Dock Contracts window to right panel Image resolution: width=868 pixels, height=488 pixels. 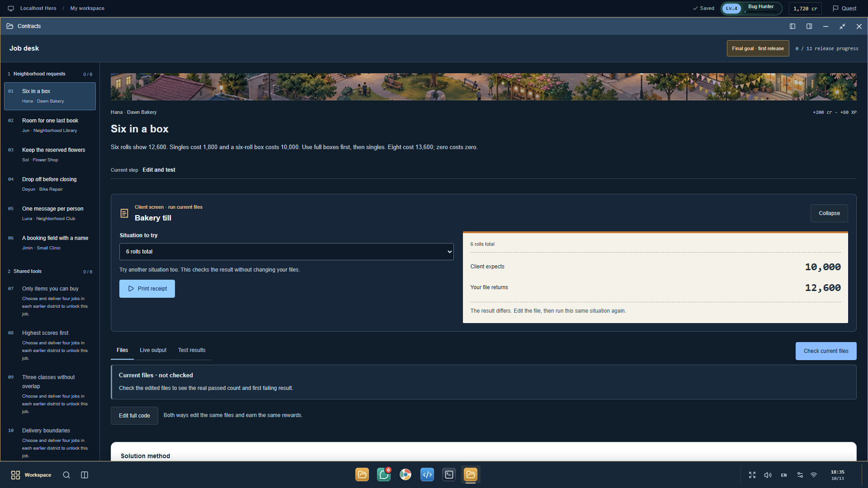(x=809, y=26)
